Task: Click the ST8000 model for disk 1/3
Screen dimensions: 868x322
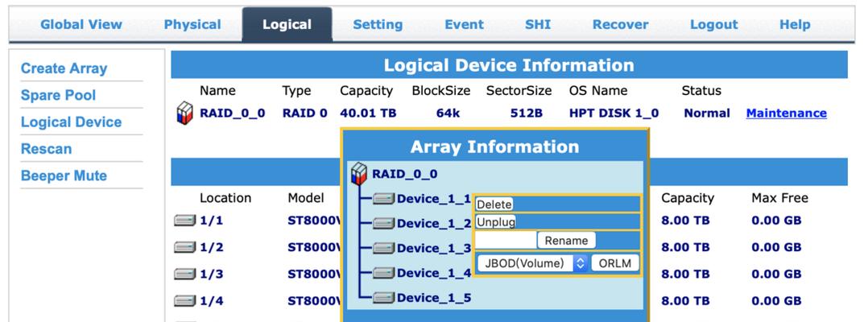Action: [x=314, y=274]
